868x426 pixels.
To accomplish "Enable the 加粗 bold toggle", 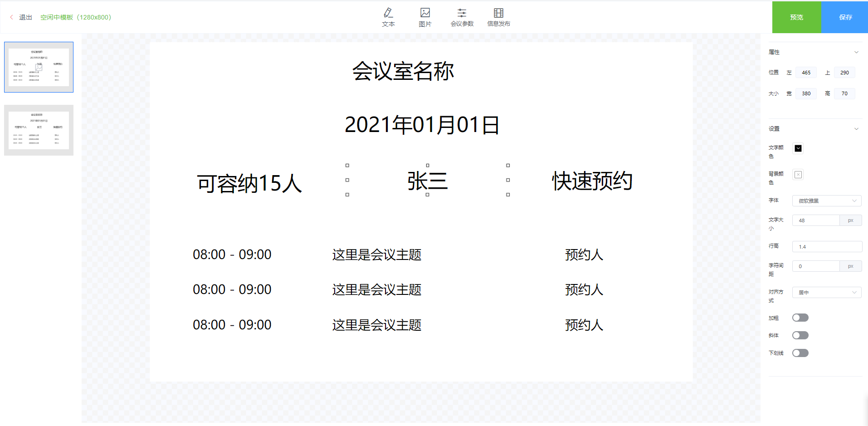I will tap(800, 318).
